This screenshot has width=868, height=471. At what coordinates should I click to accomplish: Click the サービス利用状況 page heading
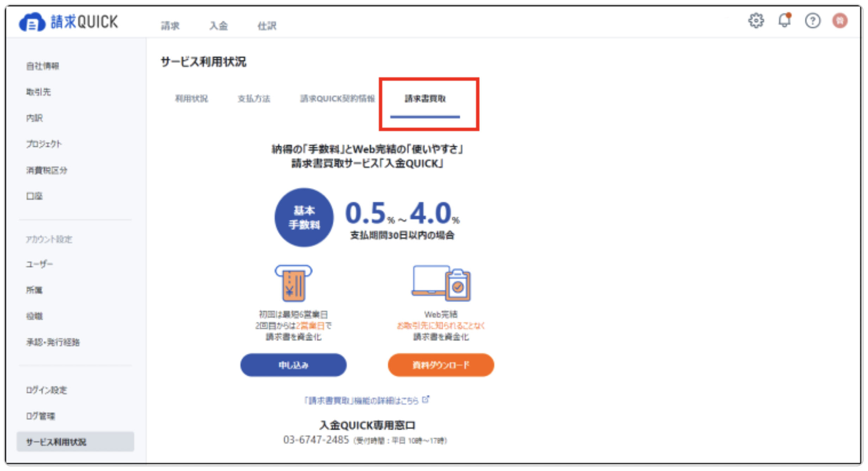pos(204,62)
